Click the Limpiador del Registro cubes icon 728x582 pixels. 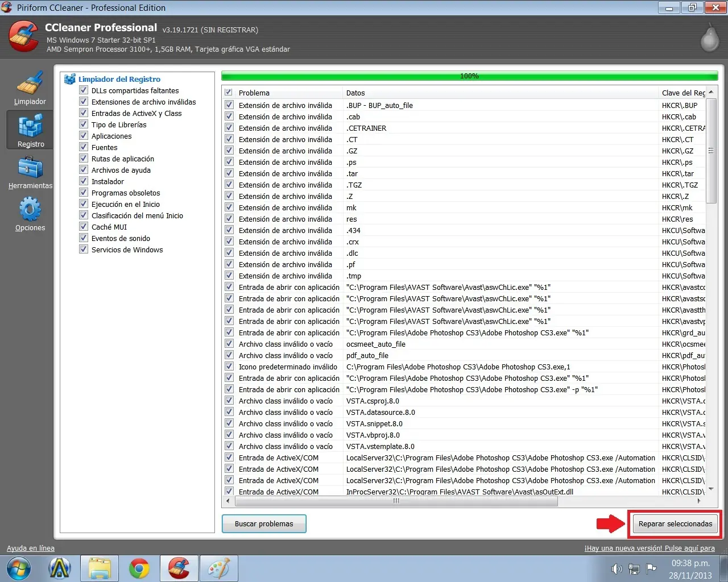pos(70,80)
